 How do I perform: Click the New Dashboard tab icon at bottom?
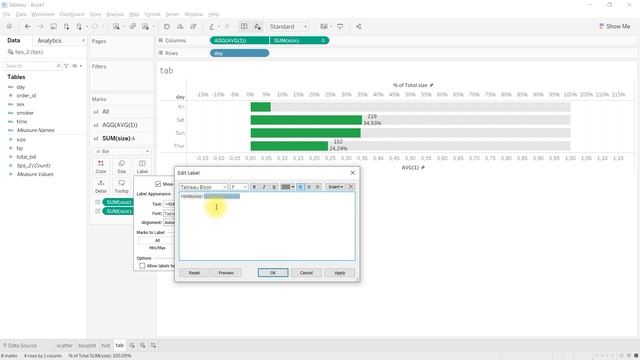(x=142, y=345)
